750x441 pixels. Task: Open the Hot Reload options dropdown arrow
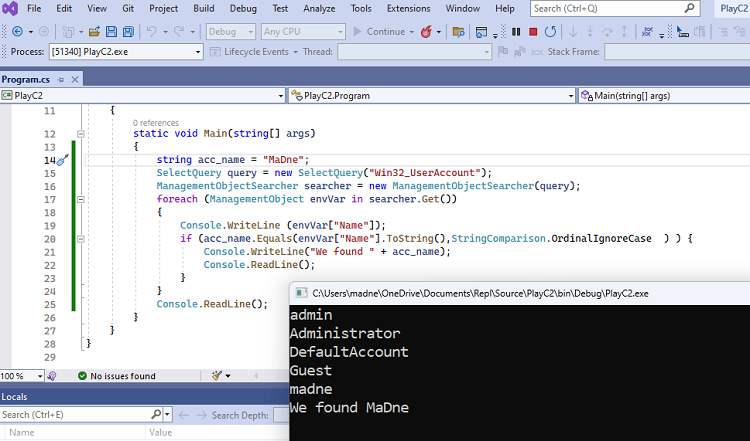(x=439, y=32)
